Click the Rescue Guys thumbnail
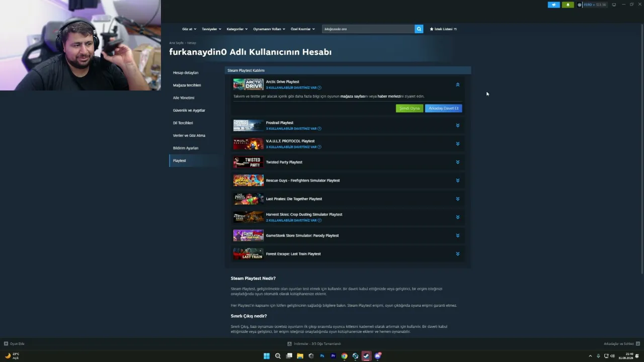Viewport: 644px width, 362px height. click(x=248, y=180)
